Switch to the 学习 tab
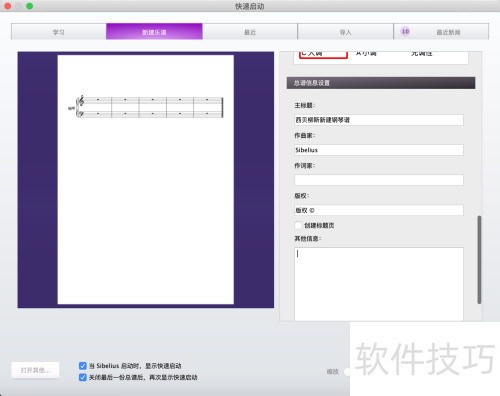 [x=59, y=32]
